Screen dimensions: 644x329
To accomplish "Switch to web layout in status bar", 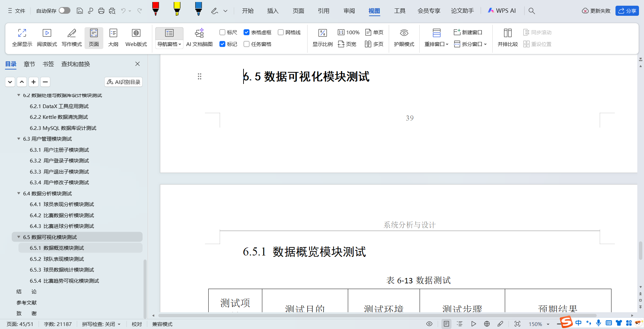I will tap(487, 324).
